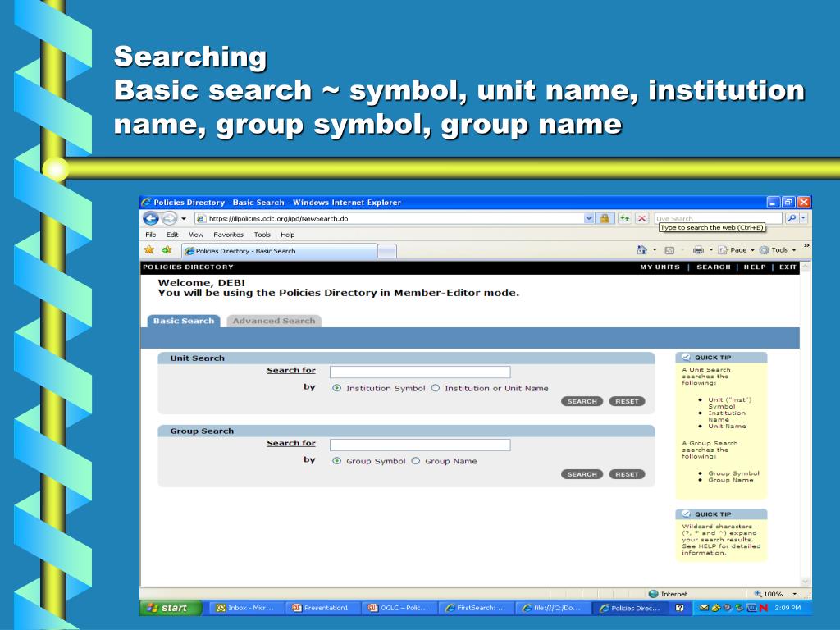This screenshot has width=840, height=630.
Task: Select the Policies Directory browser tab
Action: click(x=280, y=251)
